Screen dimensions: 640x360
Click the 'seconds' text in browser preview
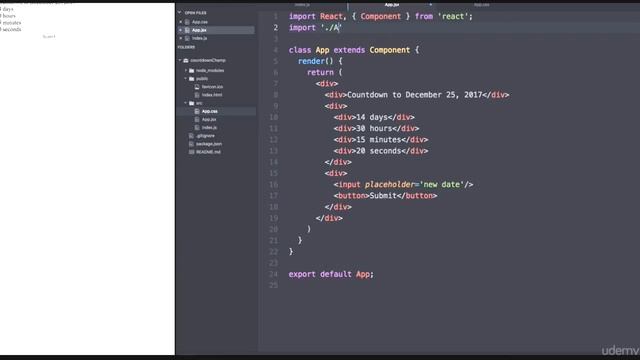(12, 29)
